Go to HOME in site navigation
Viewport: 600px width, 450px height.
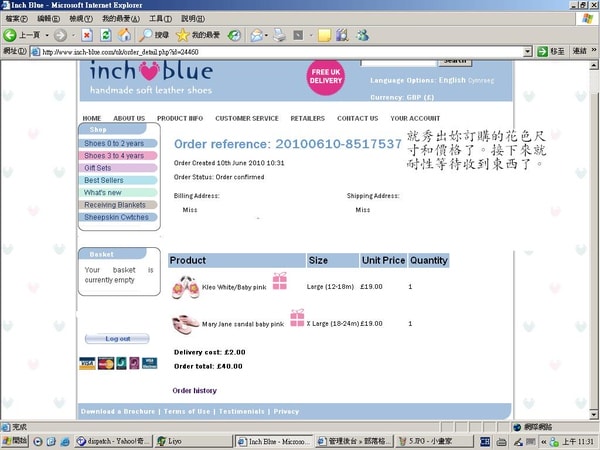92,118
